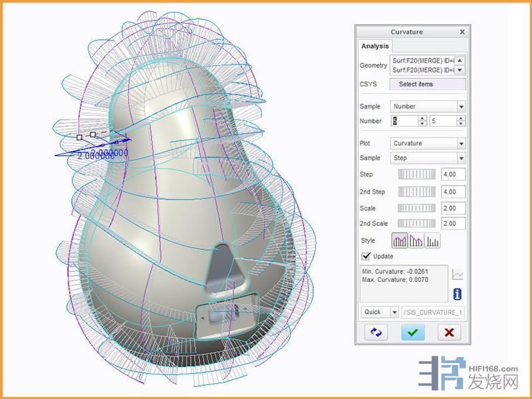Select the first curvature plot style icon
Image resolution: width=532 pixels, height=399 pixels.
pyautogui.click(x=400, y=241)
